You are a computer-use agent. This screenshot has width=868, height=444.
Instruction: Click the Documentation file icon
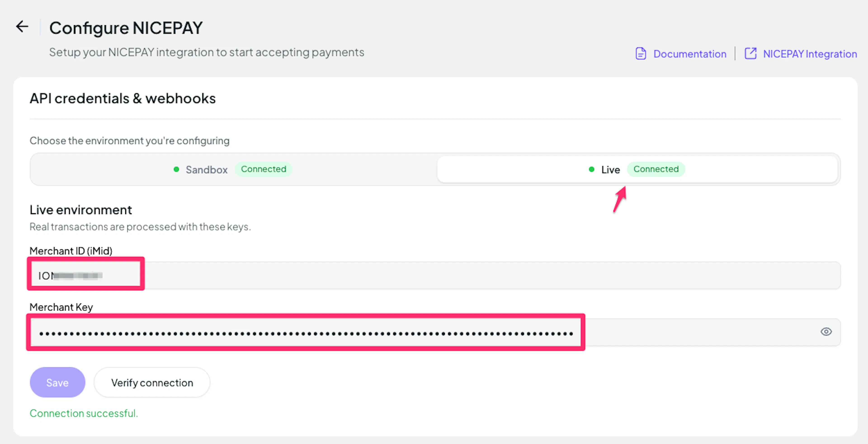(x=641, y=54)
